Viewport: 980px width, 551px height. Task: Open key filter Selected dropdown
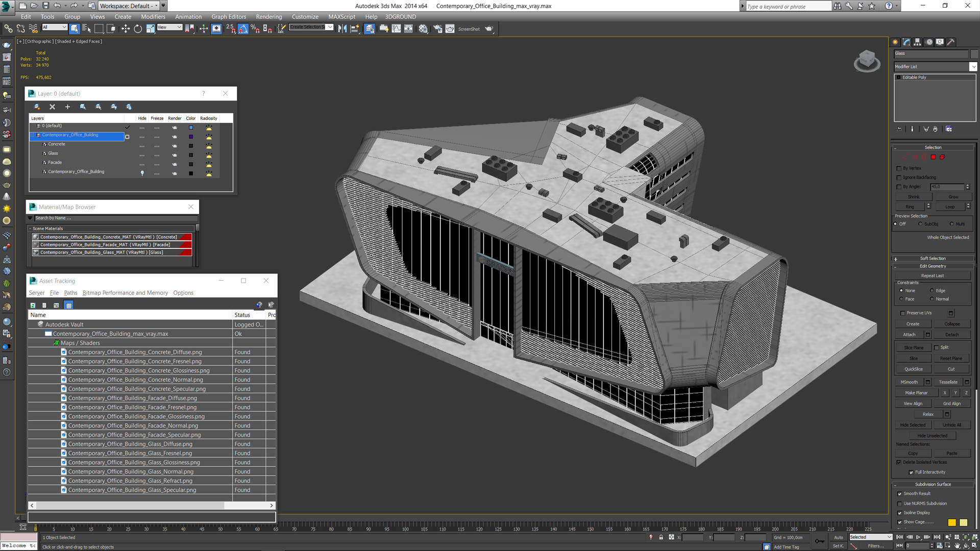870,537
